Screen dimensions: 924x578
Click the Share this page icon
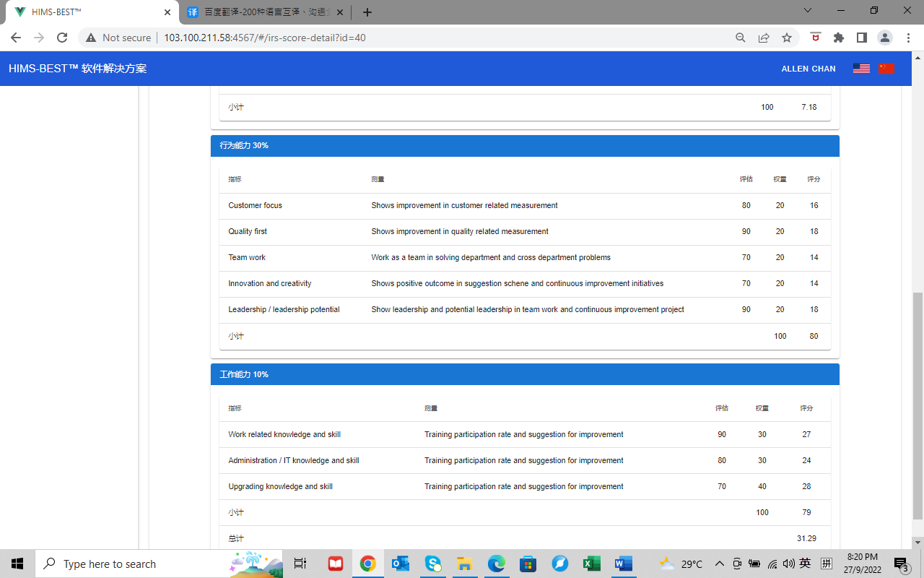coord(764,38)
